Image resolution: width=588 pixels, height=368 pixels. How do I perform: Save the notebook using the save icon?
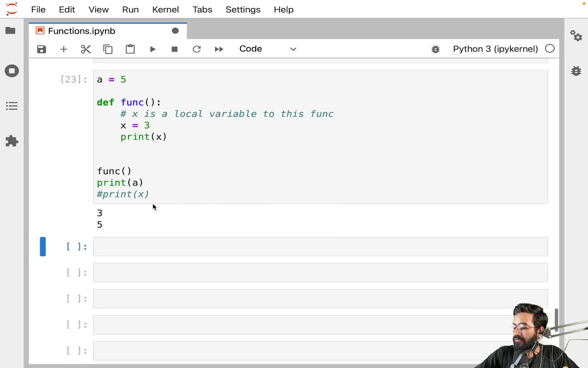click(41, 49)
